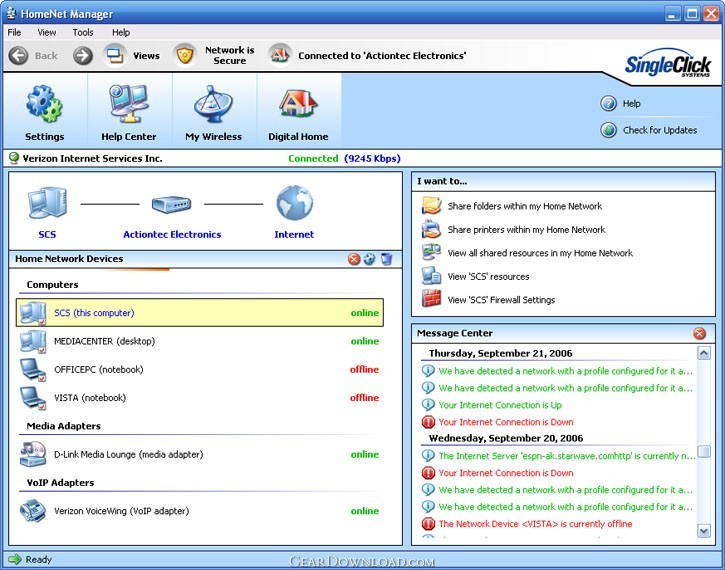Select the Internet globe icon
This screenshot has width=725, height=570.
pos(294,202)
